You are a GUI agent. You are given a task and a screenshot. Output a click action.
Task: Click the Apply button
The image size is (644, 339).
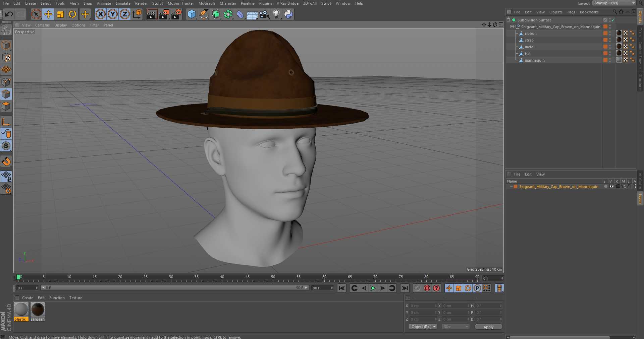[x=488, y=327]
